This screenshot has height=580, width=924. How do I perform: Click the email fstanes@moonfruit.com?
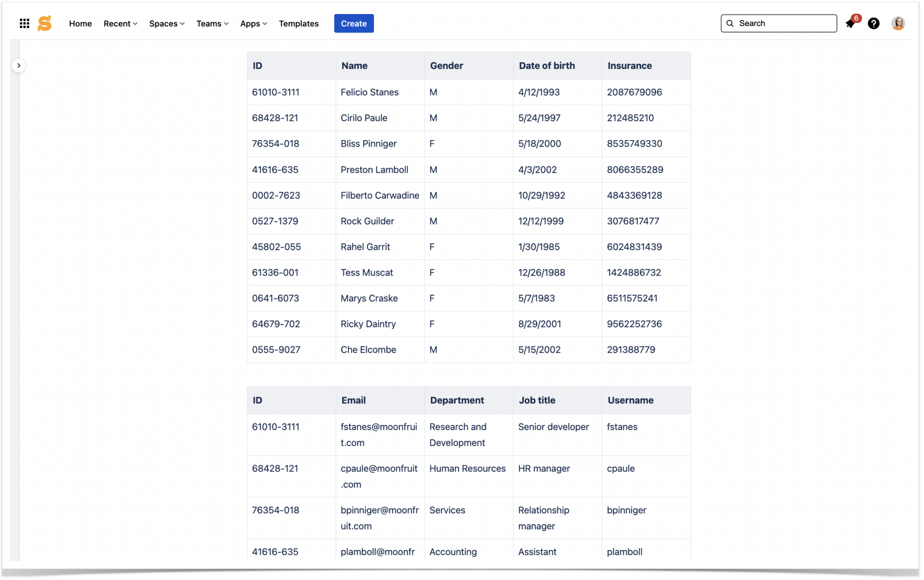point(379,434)
